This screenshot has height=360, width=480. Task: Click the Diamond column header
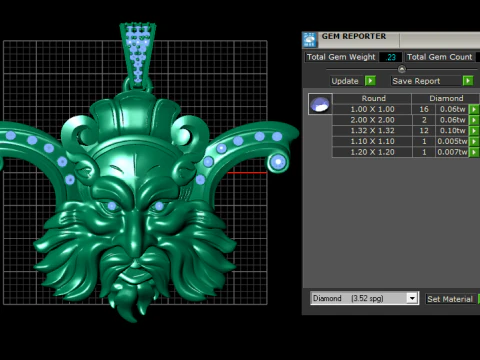(446, 98)
